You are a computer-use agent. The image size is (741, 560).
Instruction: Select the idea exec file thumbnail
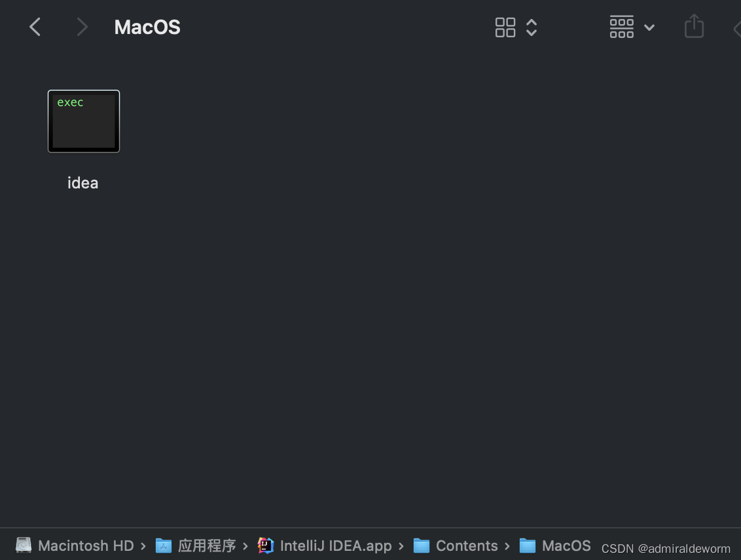tap(84, 121)
